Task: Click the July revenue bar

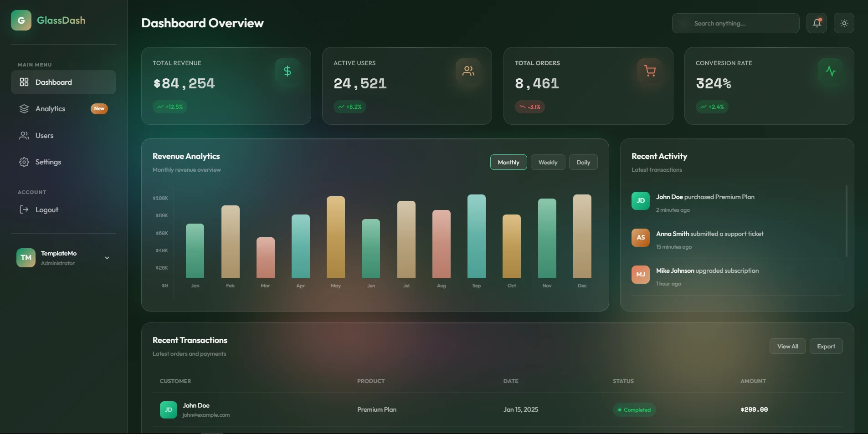Action: [406, 240]
